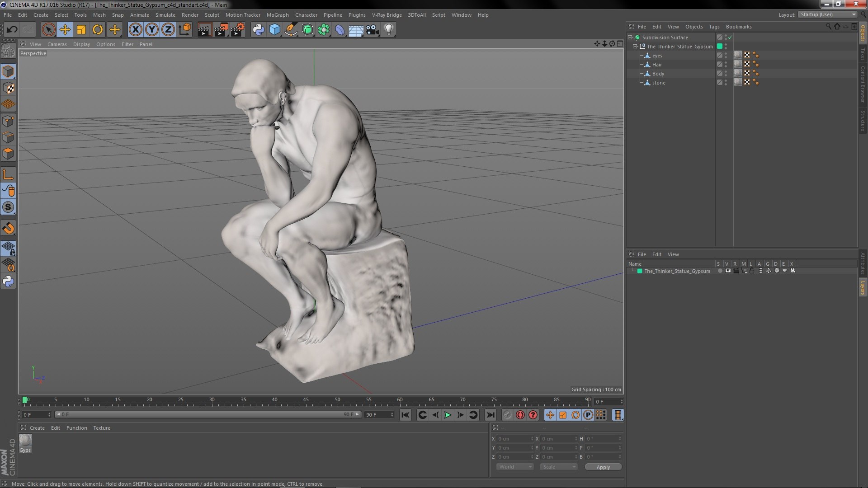This screenshot has width=868, height=488.
Task: Open the MoGraph array modifiers icon
Action: coord(324,30)
